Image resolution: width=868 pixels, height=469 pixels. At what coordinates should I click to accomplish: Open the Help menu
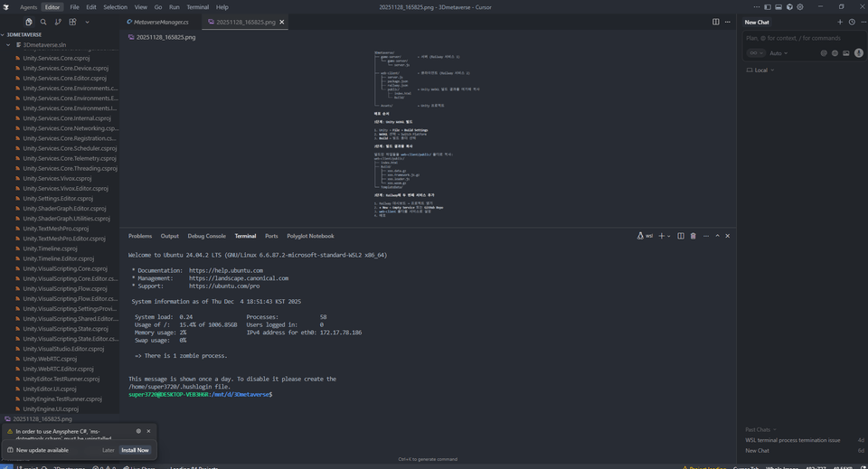tap(222, 7)
